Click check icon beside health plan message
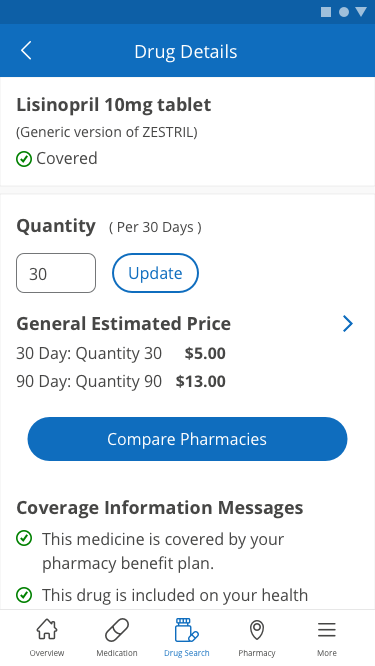Screen dimensions: 375x666 24,595
